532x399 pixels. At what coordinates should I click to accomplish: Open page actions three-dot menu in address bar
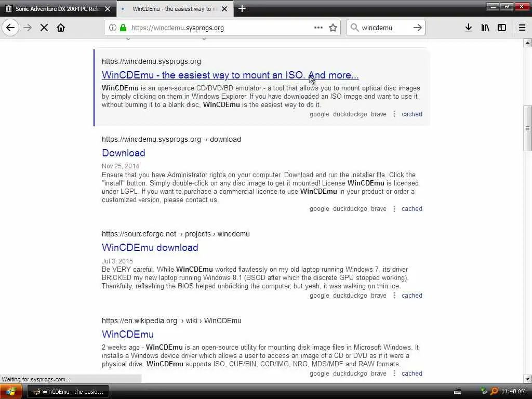318,28
